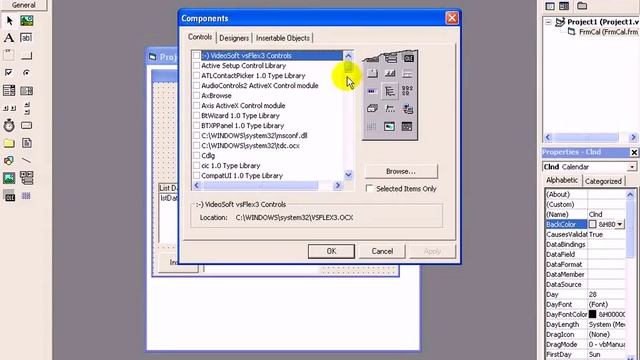The image size is (640, 360).
Task: Click the Browse... button
Action: [401, 171]
